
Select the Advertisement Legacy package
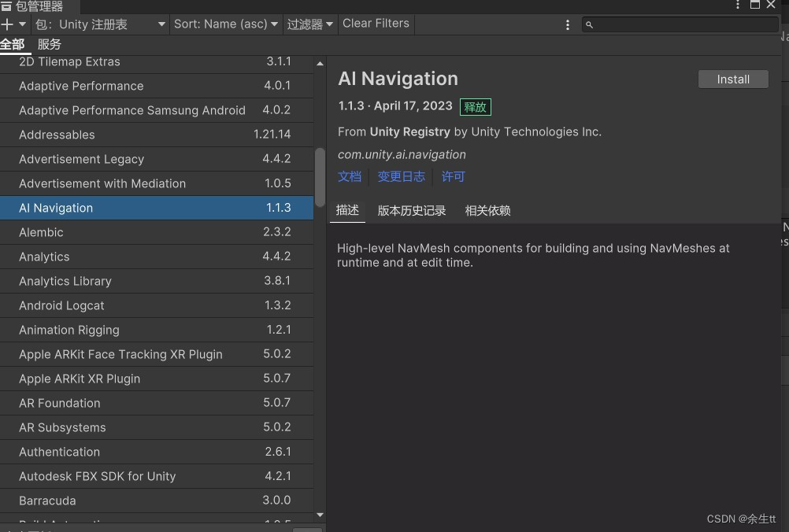pos(157,159)
